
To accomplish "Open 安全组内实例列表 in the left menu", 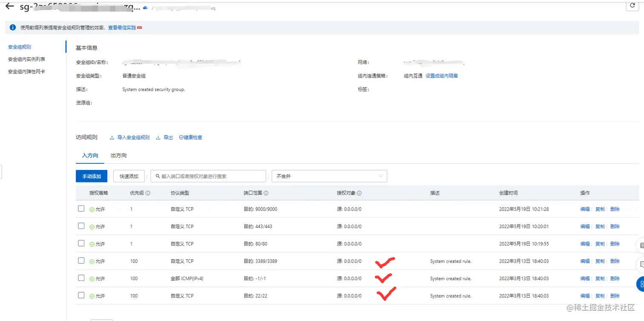I will point(26,59).
